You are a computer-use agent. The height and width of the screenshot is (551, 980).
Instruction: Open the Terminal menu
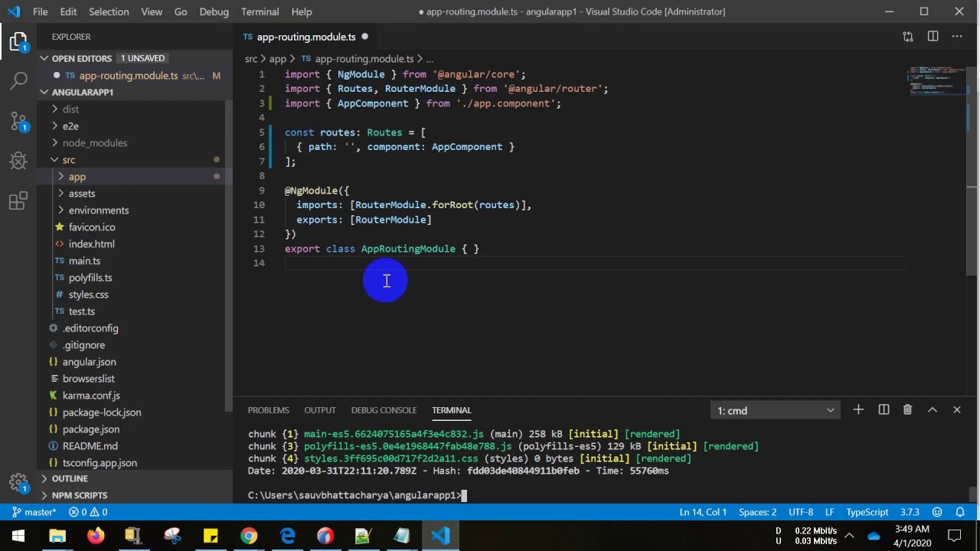pos(260,11)
